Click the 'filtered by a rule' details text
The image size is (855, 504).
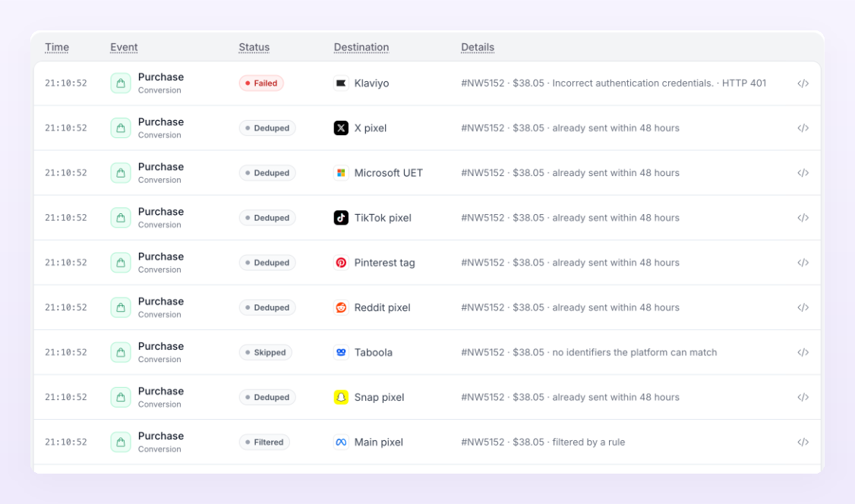click(x=588, y=442)
